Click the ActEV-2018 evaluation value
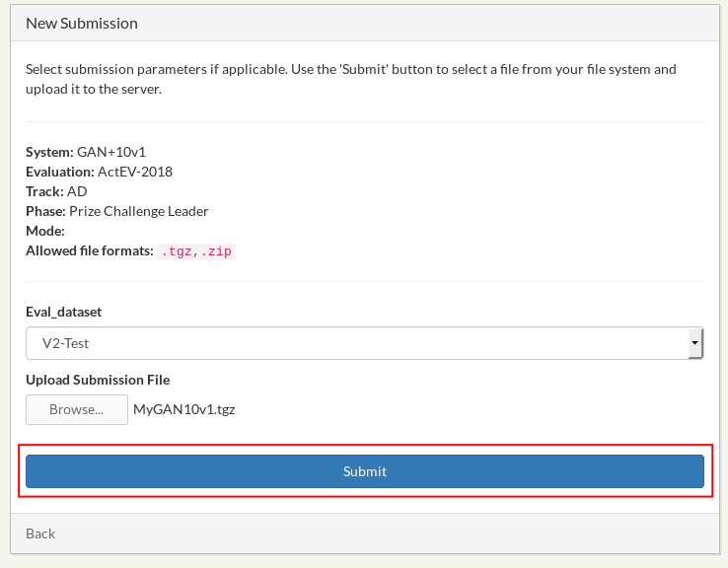Image resolution: width=728 pixels, height=568 pixels. [x=135, y=172]
